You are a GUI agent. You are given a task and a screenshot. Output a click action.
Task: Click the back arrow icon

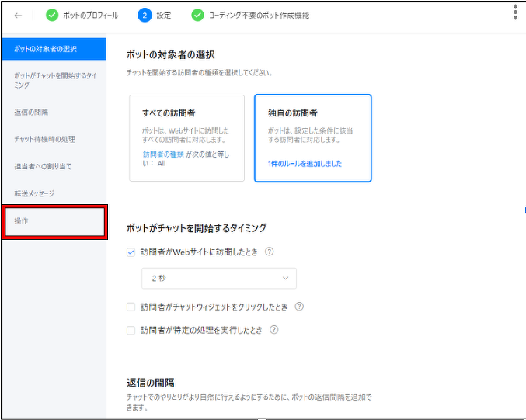point(18,16)
